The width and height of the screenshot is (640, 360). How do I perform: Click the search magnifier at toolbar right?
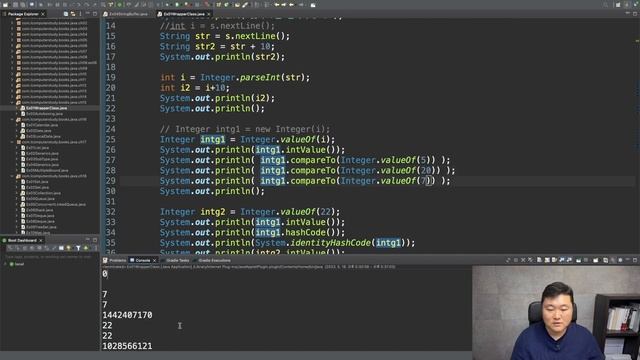pos(606,4)
